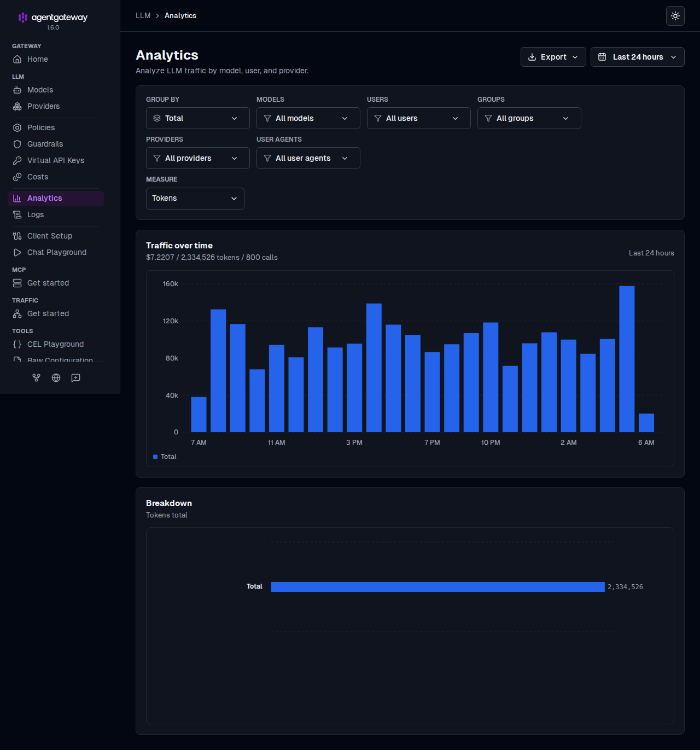Click the git fork icon in sidebar footer
This screenshot has width=700, height=750.
(37, 377)
